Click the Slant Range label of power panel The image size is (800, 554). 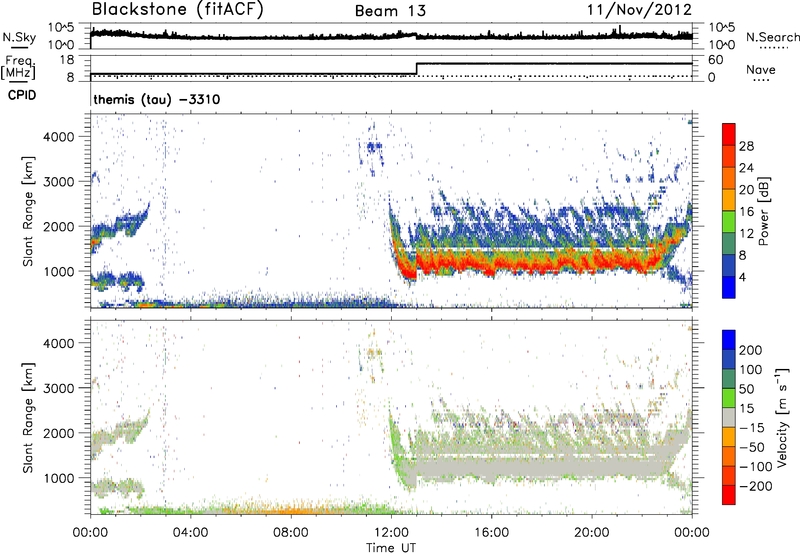point(28,212)
